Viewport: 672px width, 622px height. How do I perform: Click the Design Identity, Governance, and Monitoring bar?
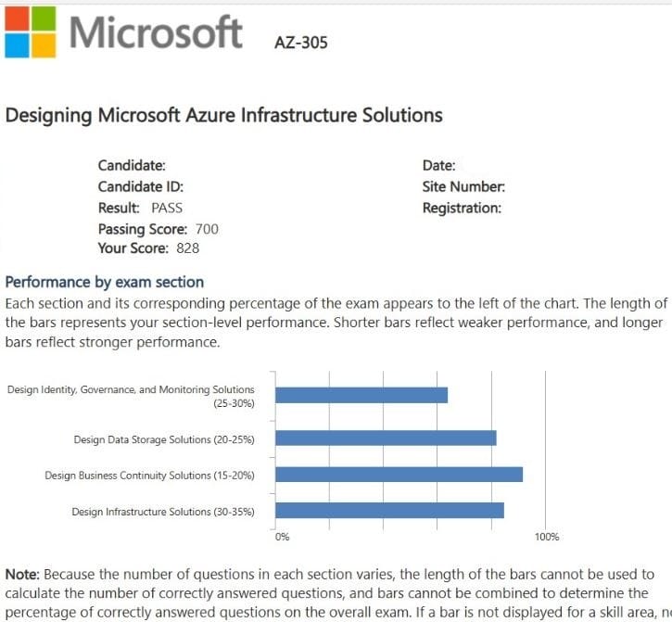361,395
